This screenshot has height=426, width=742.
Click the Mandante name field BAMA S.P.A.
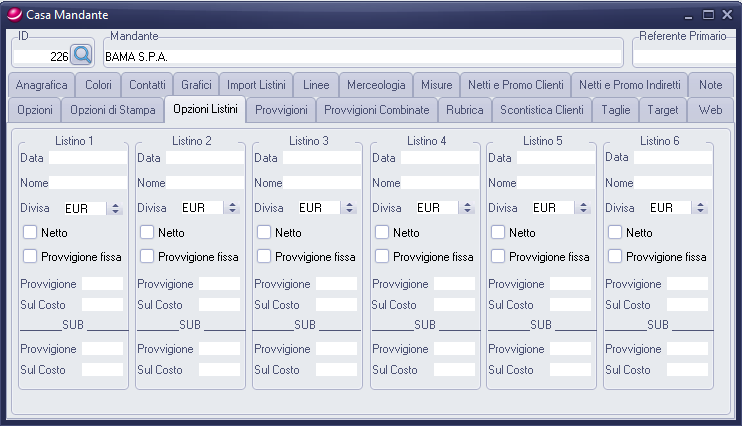[x=363, y=57]
